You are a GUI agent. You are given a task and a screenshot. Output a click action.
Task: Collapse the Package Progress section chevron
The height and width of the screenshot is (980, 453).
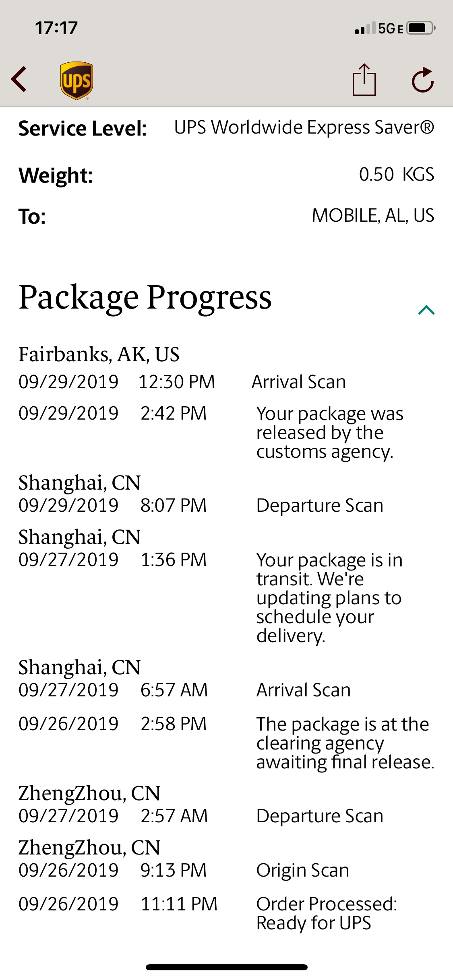click(426, 310)
